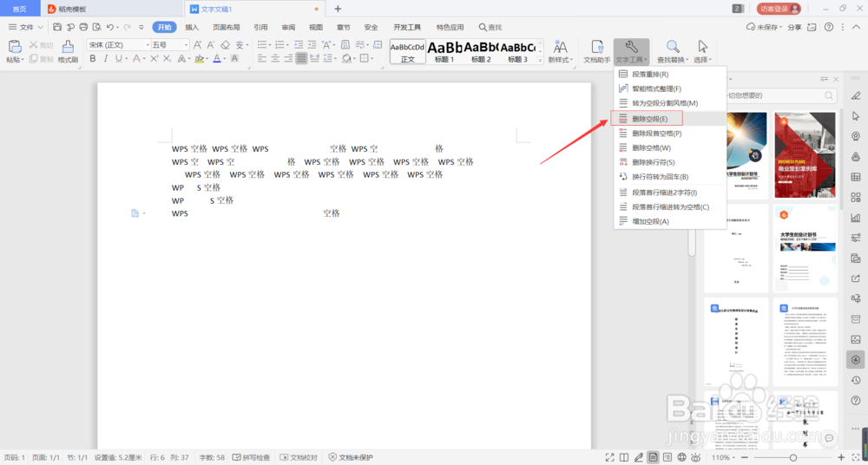Align text left in paragraph group

pyautogui.click(x=262, y=58)
